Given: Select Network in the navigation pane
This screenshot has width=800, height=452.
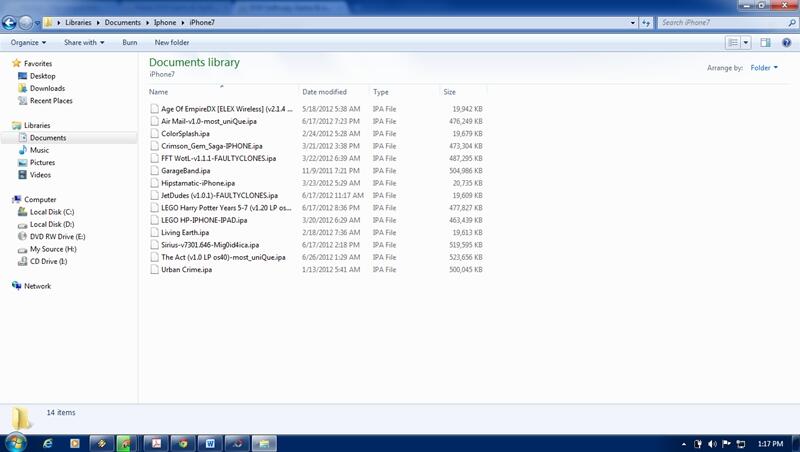Looking at the screenshot, I should pyautogui.click(x=37, y=286).
